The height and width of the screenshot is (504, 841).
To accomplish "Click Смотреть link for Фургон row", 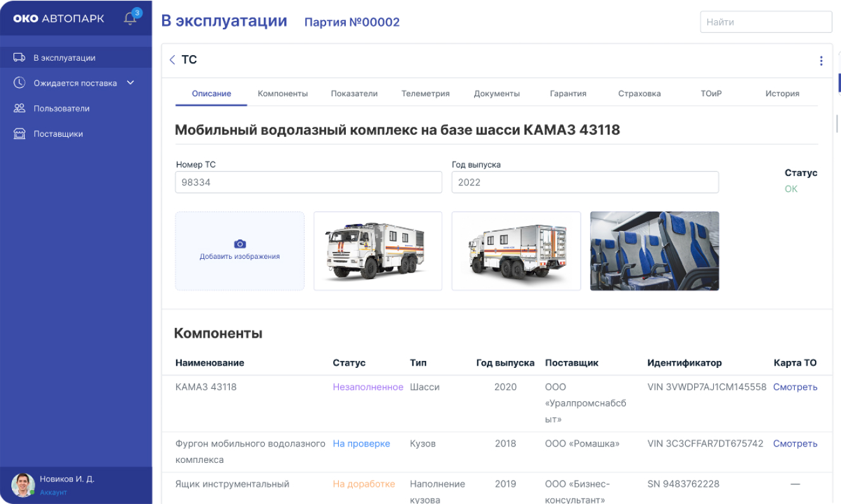I will (795, 444).
